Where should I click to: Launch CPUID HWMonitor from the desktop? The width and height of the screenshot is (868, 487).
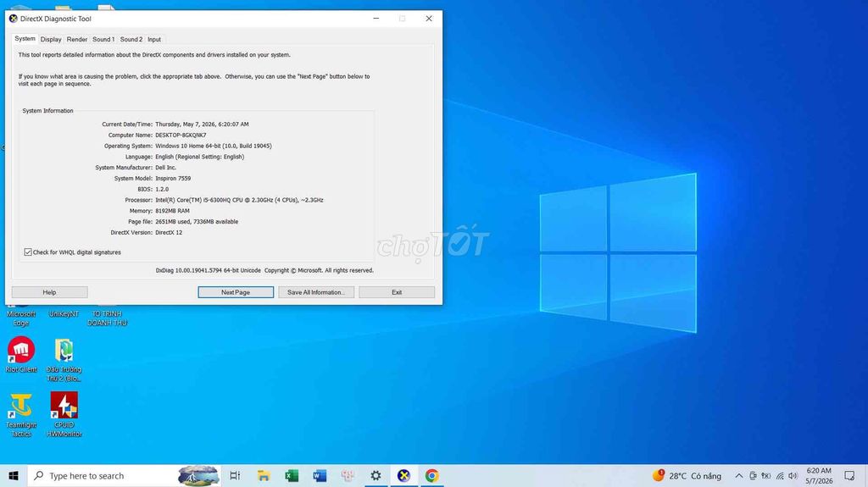pyautogui.click(x=64, y=415)
